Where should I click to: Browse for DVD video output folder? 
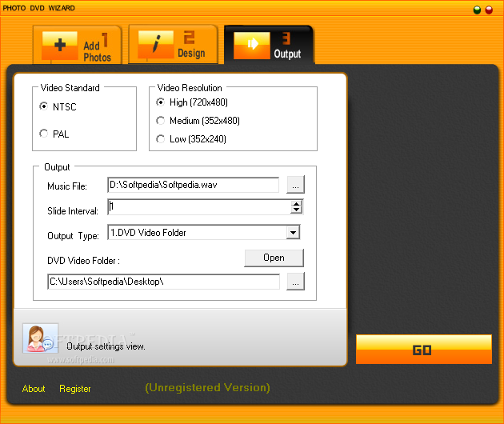pos(295,282)
